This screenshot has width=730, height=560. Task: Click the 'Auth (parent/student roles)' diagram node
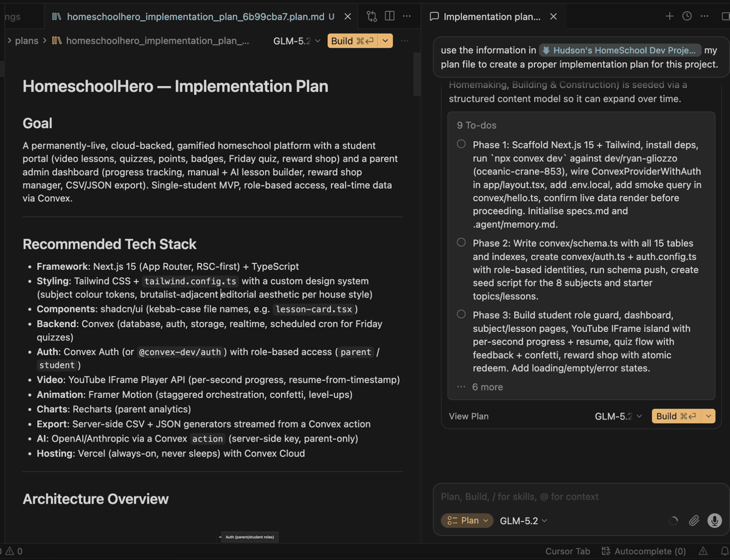(x=249, y=537)
